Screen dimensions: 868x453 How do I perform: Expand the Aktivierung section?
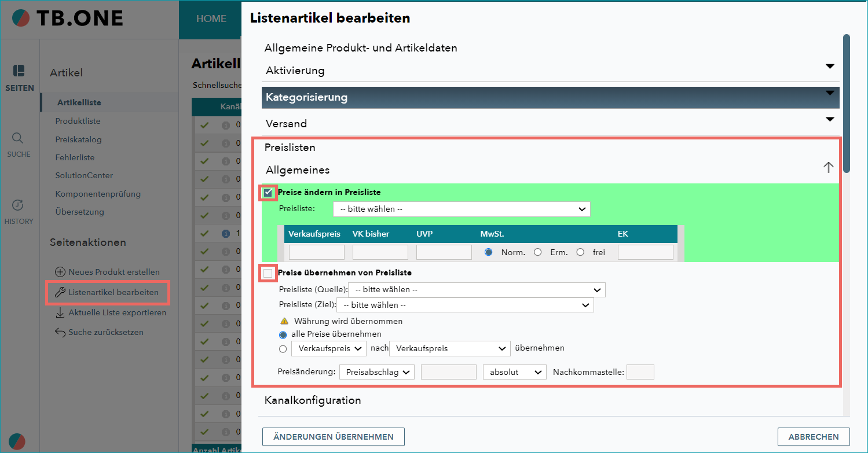pyautogui.click(x=551, y=71)
